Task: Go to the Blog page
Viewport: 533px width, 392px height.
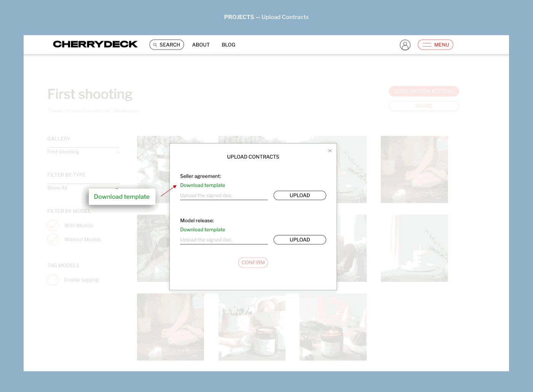Action: click(228, 45)
